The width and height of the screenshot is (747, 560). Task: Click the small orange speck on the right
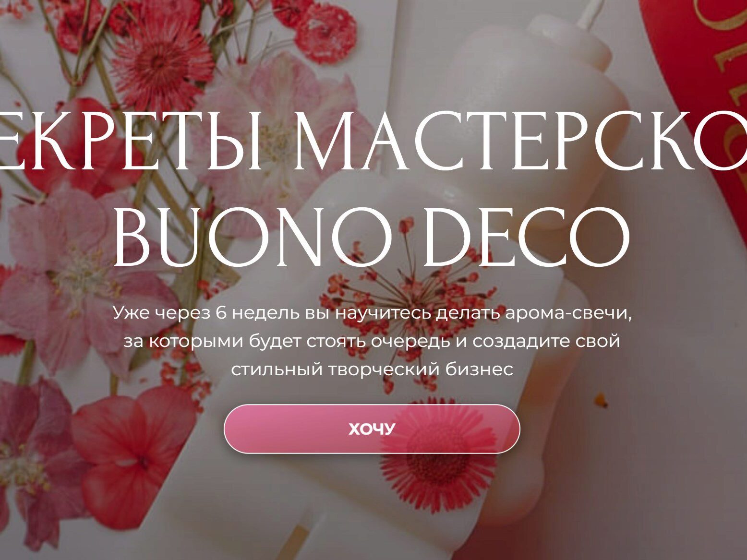600,399
